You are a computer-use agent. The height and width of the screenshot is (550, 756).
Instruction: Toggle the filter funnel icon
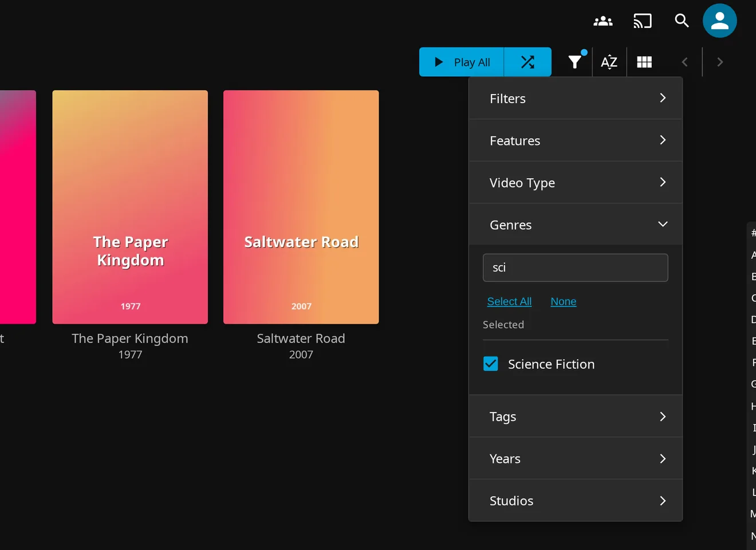[575, 62]
